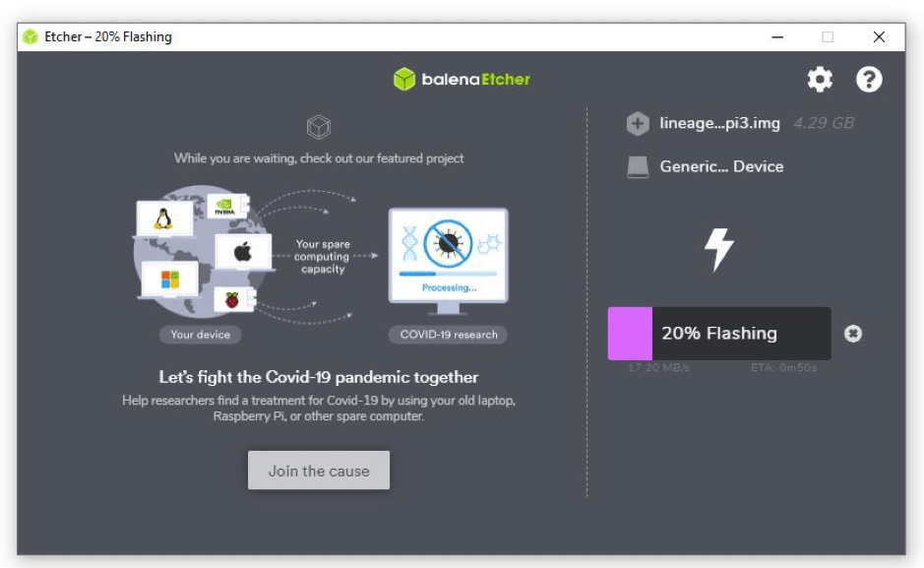Click the plus image icon beside lineage...pi3.img

pos(638,124)
